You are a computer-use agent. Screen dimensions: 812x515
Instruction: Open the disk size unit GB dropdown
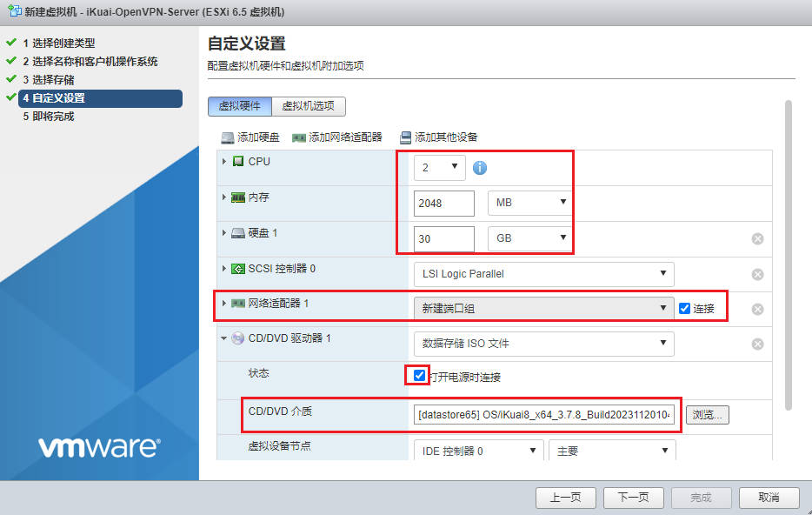529,239
